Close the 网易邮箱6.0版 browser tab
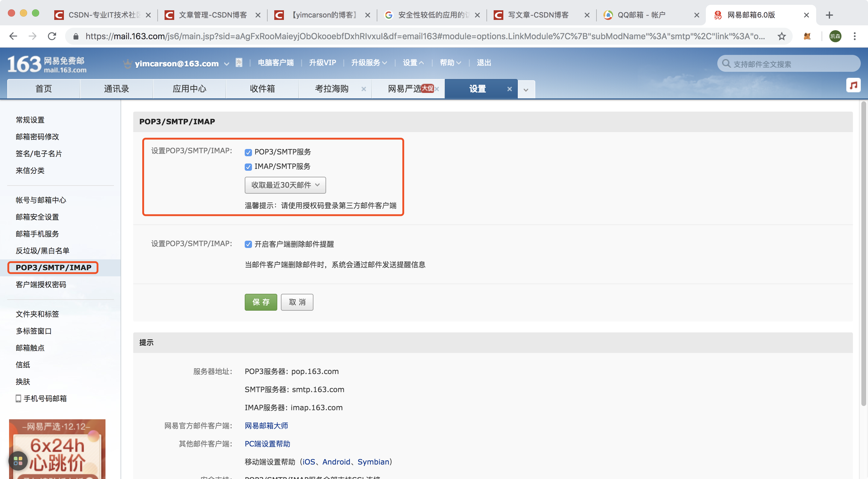 point(806,15)
